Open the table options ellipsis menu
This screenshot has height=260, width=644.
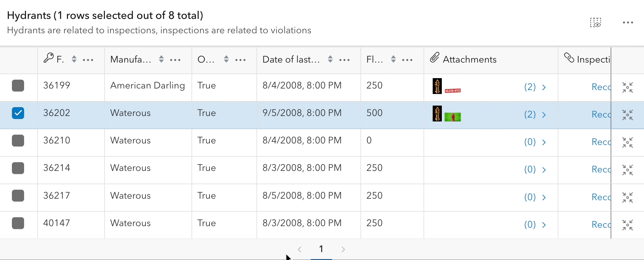pyautogui.click(x=628, y=23)
